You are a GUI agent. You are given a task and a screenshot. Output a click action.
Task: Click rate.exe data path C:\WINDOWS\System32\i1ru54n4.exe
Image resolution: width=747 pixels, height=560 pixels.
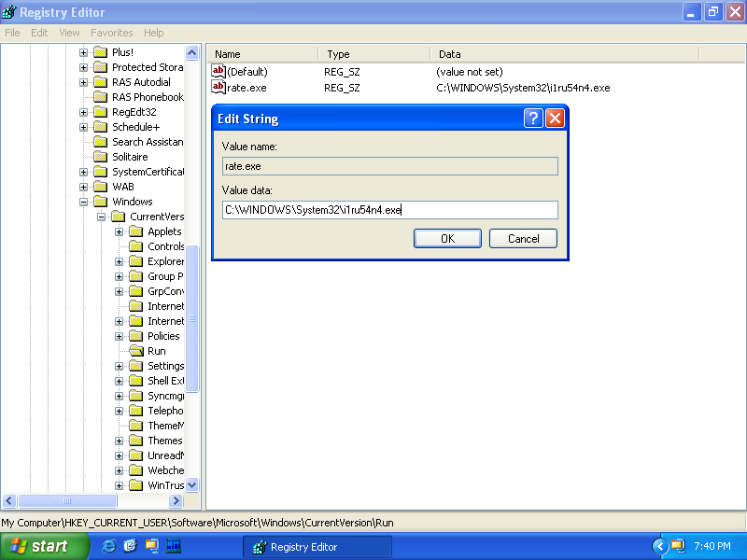[523, 88]
